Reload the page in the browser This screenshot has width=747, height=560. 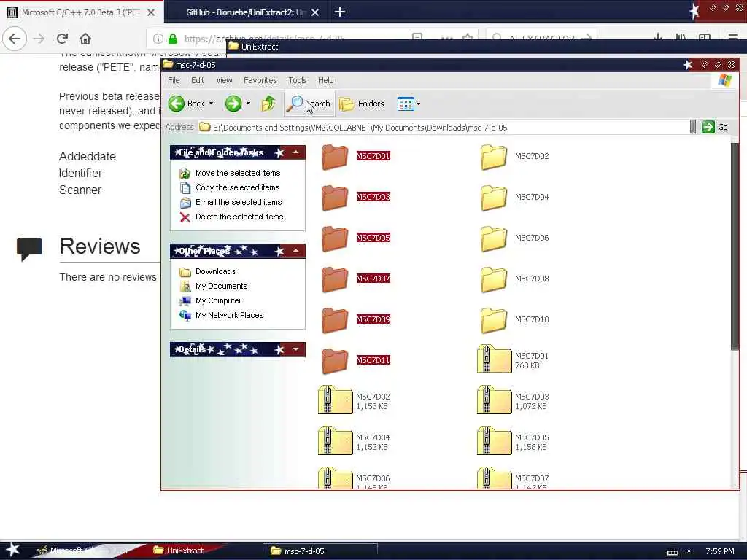(x=63, y=39)
